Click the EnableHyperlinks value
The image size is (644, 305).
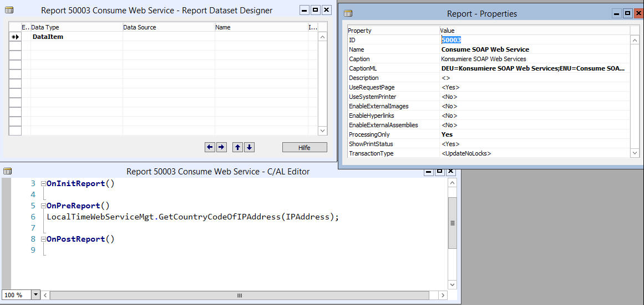click(x=449, y=116)
